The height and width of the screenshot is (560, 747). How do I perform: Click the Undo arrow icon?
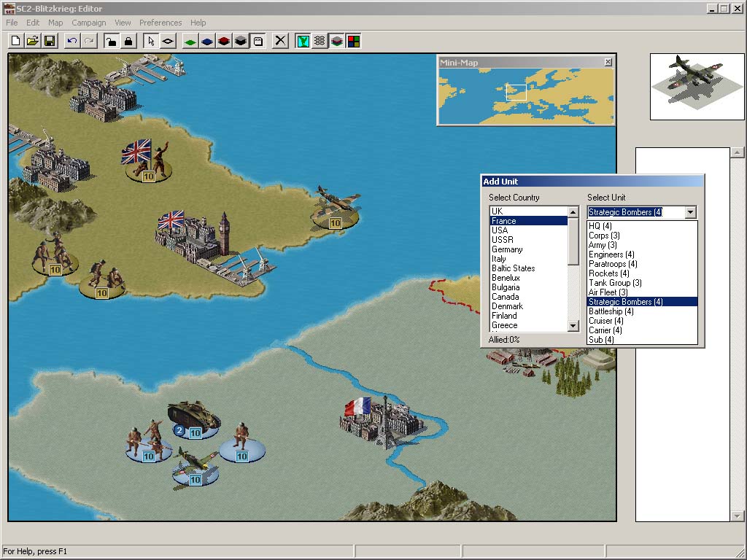click(71, 41)
